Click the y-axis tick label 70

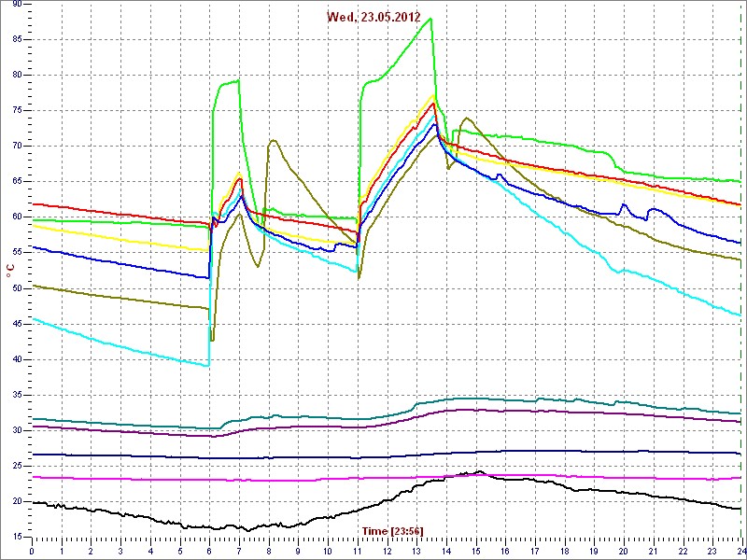16,147
